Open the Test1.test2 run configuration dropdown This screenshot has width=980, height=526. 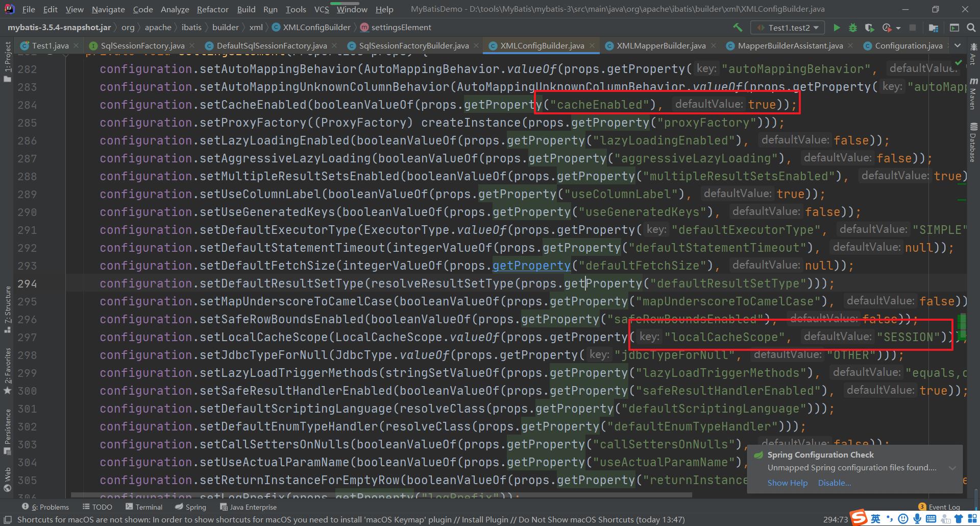coord(788,28)
